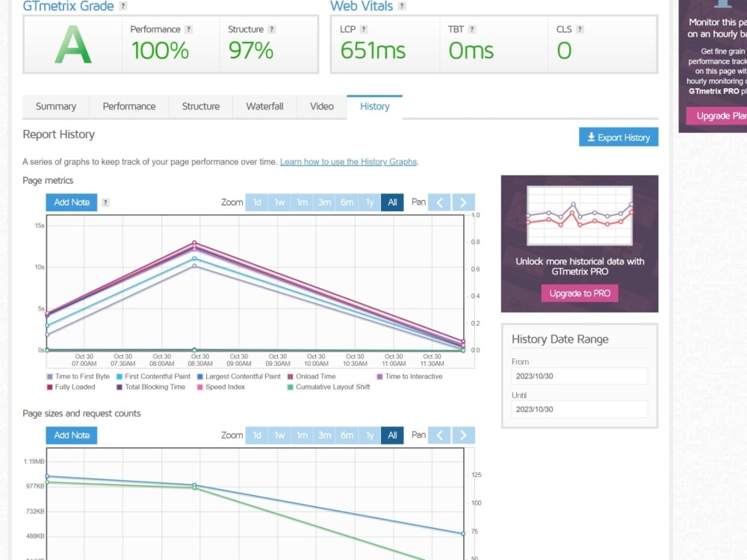This screenshot has height=560, width=747.
Task: Click the TBT question mark icon
Action: [474, 28]
